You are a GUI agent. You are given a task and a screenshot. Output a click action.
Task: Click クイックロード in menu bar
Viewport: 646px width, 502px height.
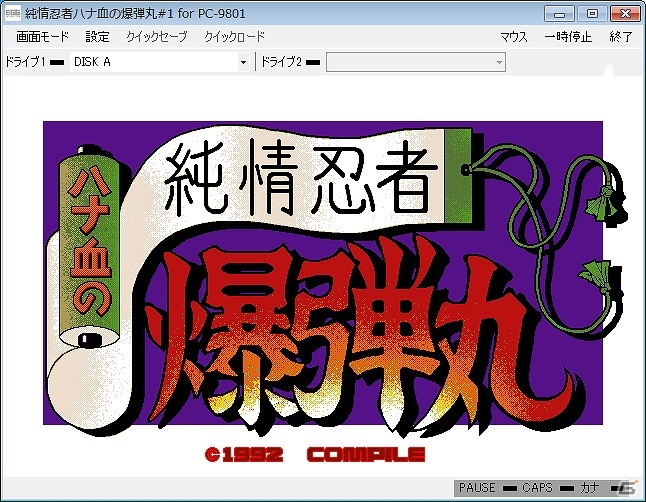[x=234, y=37]
